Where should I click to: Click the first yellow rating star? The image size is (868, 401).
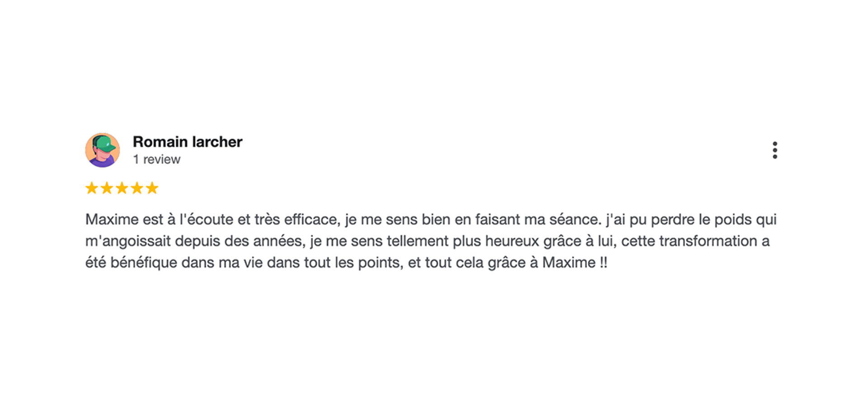coord(92,188)
